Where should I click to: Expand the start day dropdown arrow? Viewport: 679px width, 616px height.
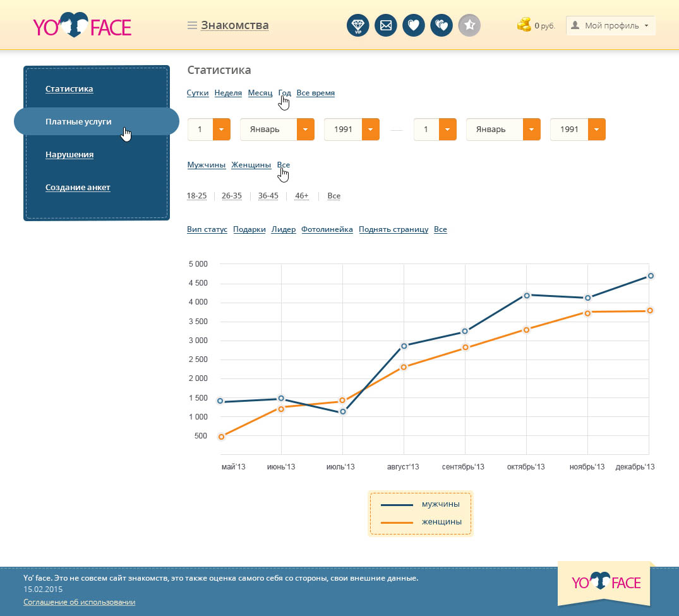[221, 129]
